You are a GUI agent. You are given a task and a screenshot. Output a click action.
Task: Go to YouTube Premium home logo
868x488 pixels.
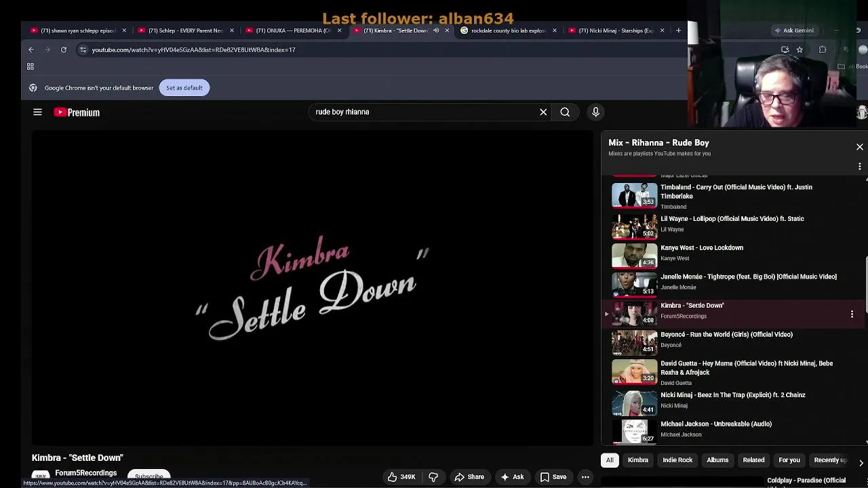pos(77,113)
